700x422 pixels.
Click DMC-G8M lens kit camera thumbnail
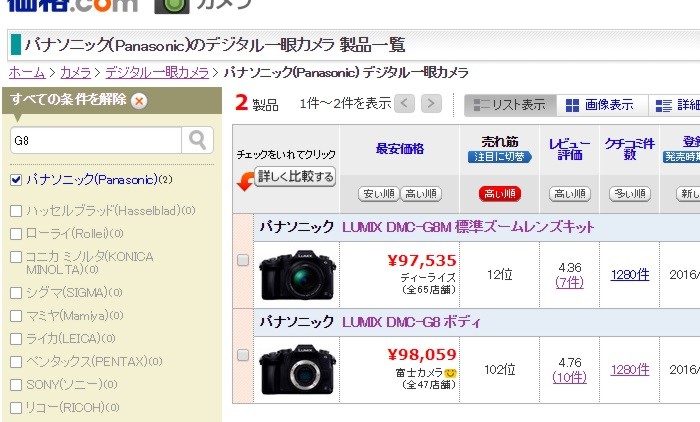(x=297, y=275)
